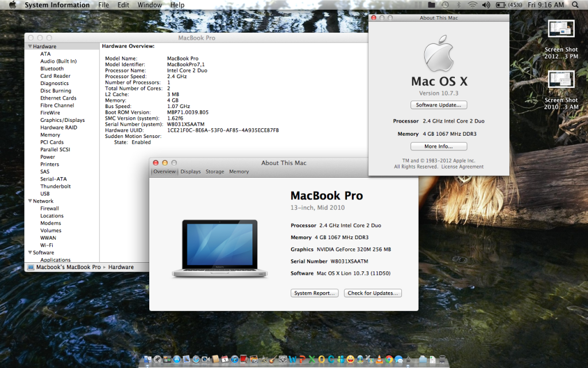The width and height of the screenshot is (588, 368).
Task: Open Photo Booth from the Dock
Action: 244,359
